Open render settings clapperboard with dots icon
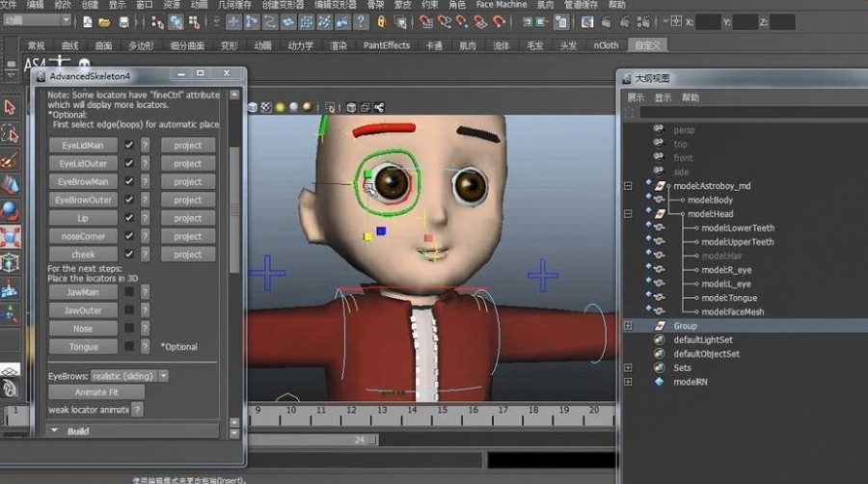 (643, 22)
